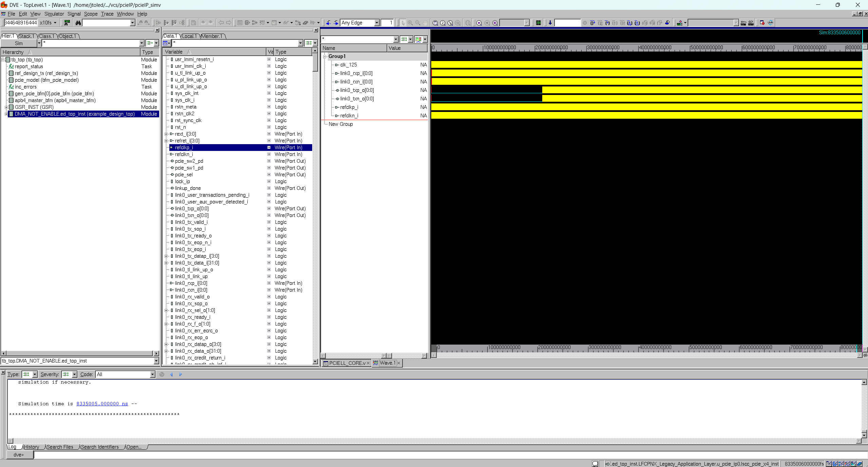Viewport: 868px width, 467px height.
Task: Open the Any Edge search type dropdown
Action: 377,23
